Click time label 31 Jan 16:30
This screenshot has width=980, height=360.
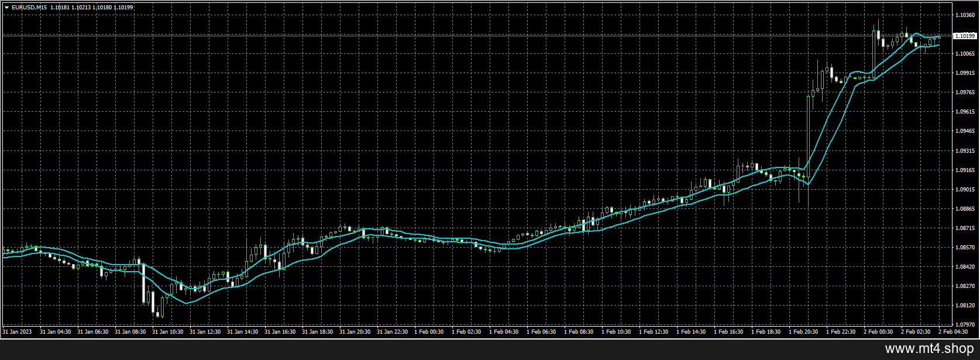(x=280, y=332)
